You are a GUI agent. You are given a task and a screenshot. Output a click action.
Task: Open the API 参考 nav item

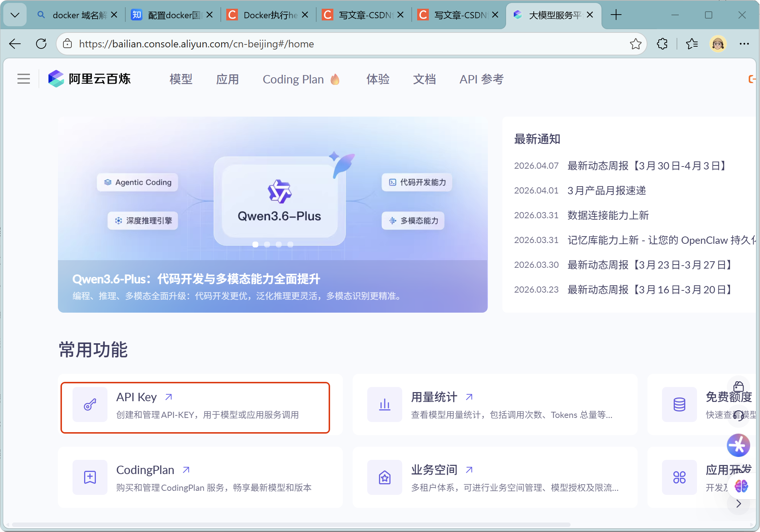pos(481,79)
